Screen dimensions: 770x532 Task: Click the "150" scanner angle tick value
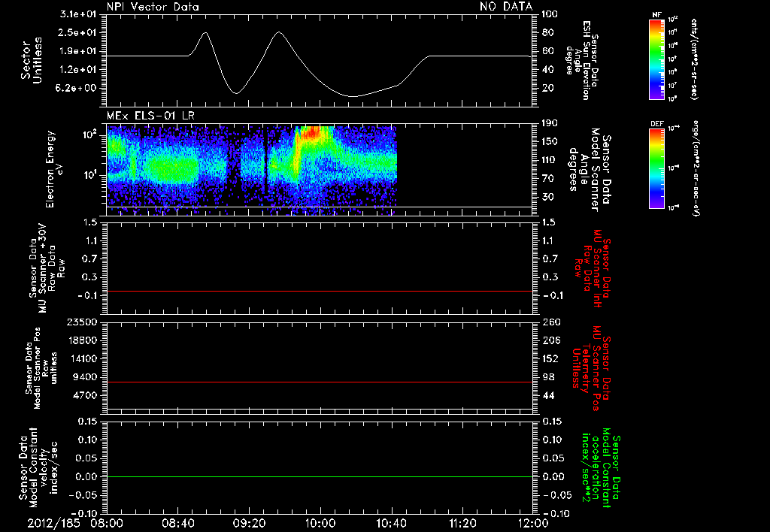(550, 141)
